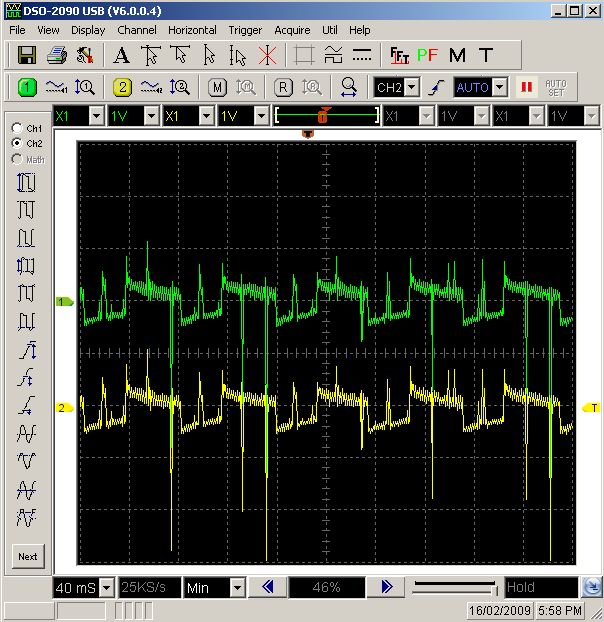Click the horizontal zoom magnifier icon
The height and width of the screenshot is (622, 604).
pyautogui.click(x=349, y=87)
